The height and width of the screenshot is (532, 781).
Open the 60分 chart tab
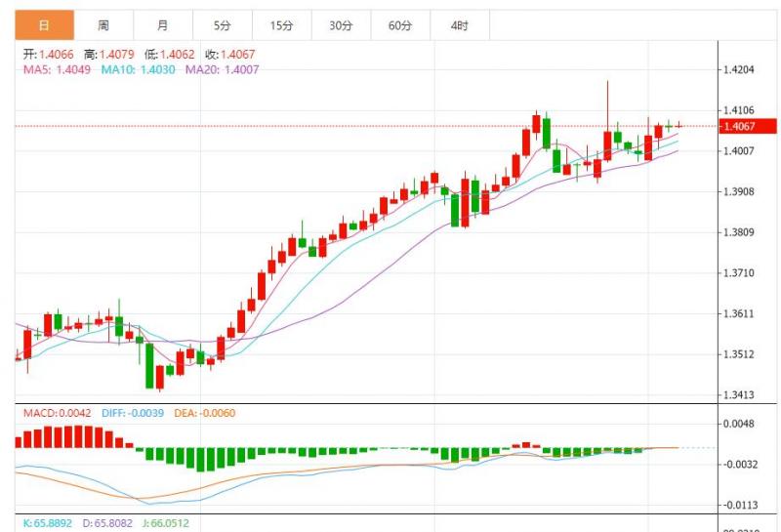pos(400,25)
